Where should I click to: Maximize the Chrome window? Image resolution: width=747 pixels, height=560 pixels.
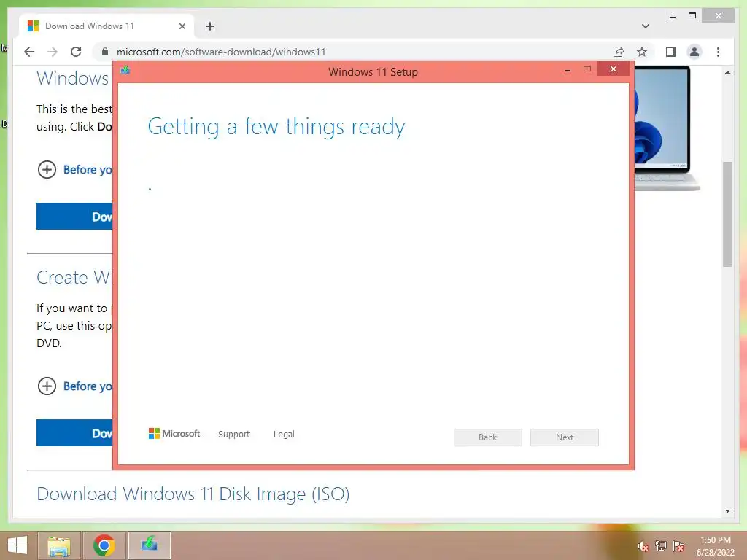point(692,16)
